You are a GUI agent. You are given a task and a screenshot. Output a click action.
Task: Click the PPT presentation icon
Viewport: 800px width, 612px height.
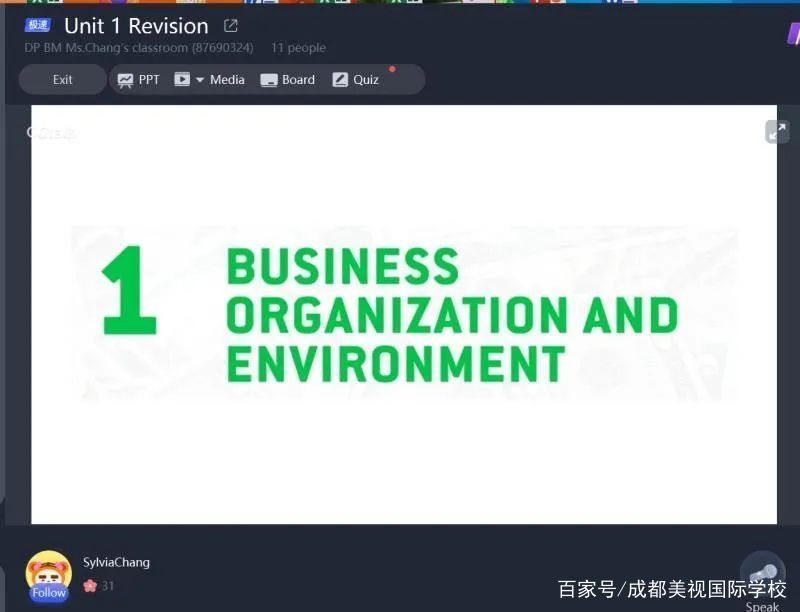[125, 80]
